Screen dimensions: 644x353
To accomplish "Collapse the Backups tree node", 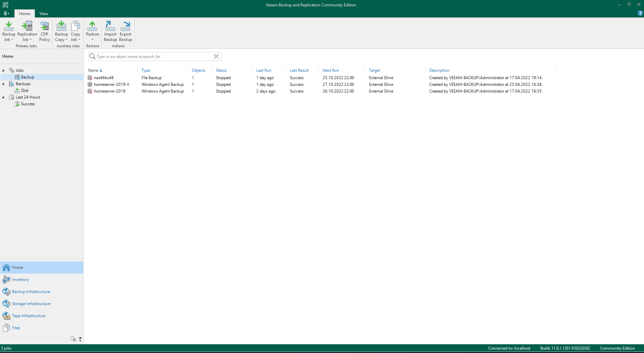I will point(3,84).
